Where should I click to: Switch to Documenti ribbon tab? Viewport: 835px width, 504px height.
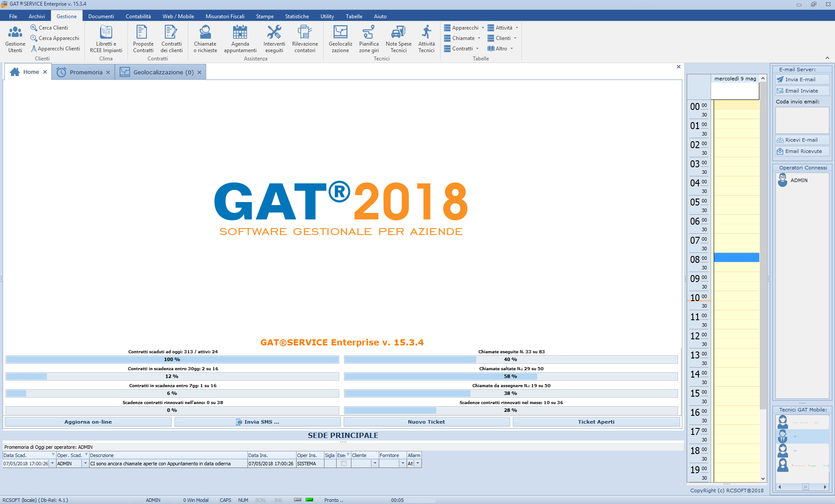101,16
